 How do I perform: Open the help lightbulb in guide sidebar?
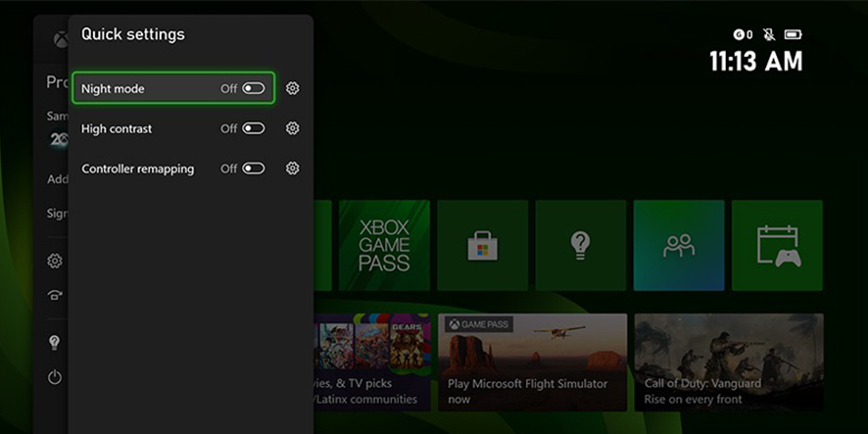[54, 343]
